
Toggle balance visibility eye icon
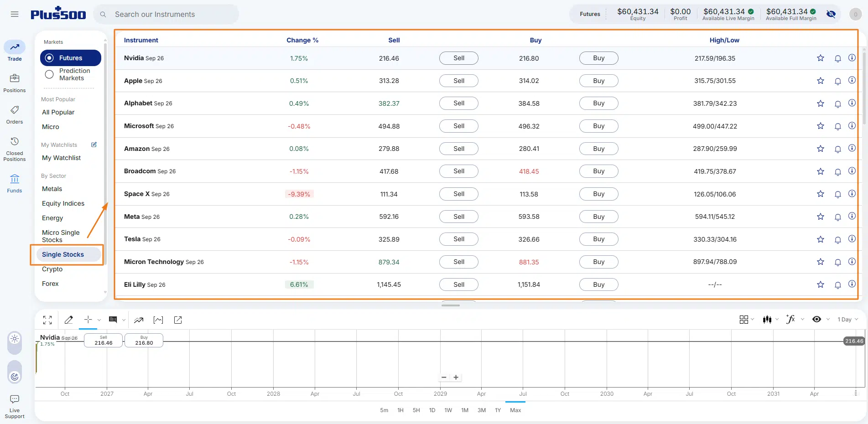click(831, 14)
